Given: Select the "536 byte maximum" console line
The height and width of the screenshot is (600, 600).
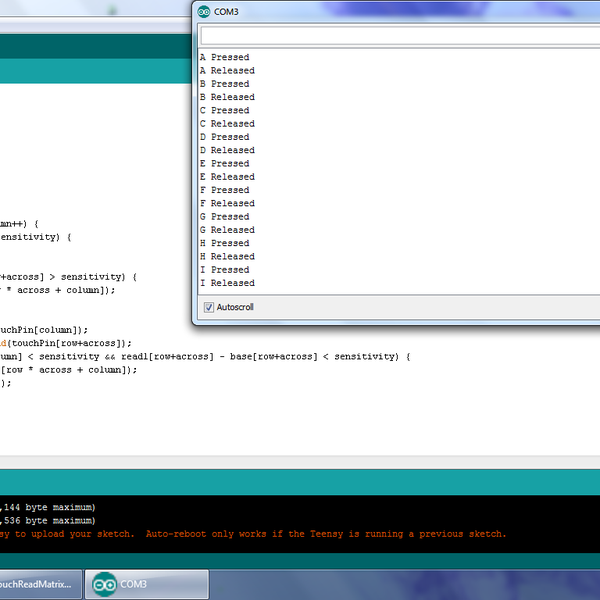Looking at the screenshot, I should pos(48,520).
